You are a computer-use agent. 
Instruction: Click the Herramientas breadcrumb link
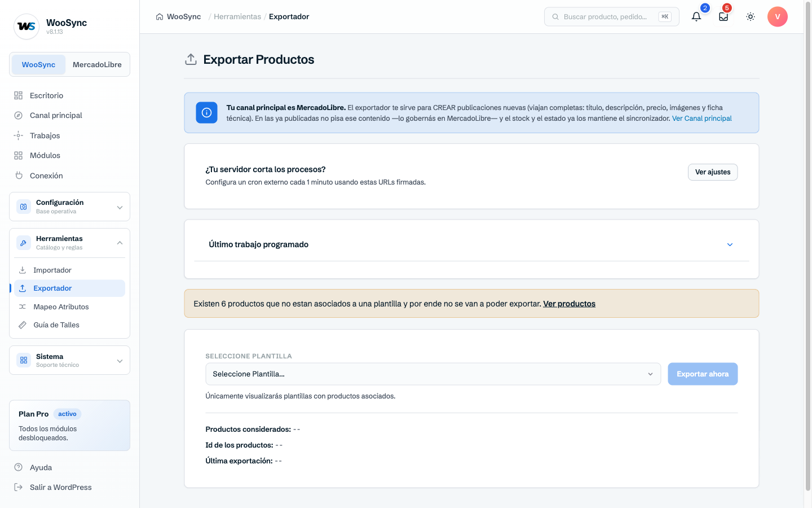[237, 17]
